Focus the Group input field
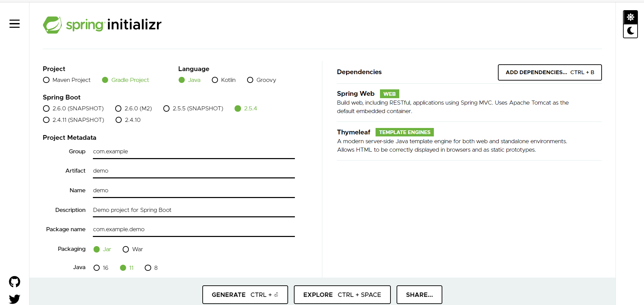644x305 pixels. pyautogui.click(x=194, y=152)
